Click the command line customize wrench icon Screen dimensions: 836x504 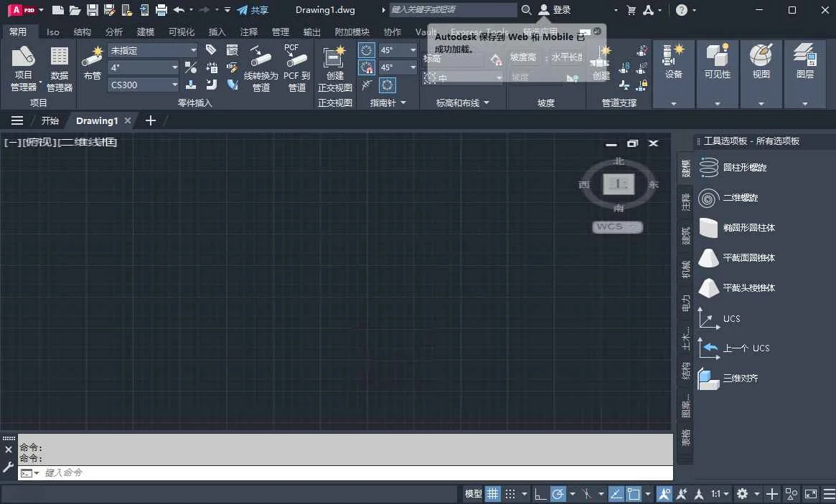click(8, 467)
